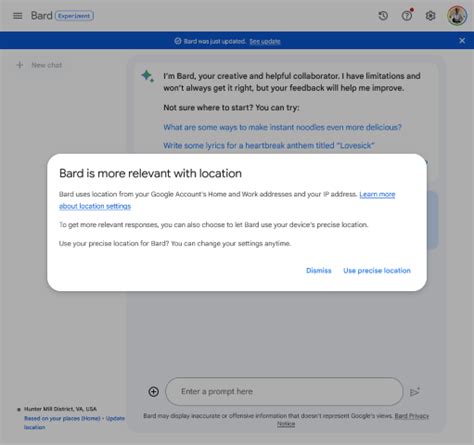This screenshot has width=474, height=445.
Task: Open the hamburger main menu
Action: (18, 16)
